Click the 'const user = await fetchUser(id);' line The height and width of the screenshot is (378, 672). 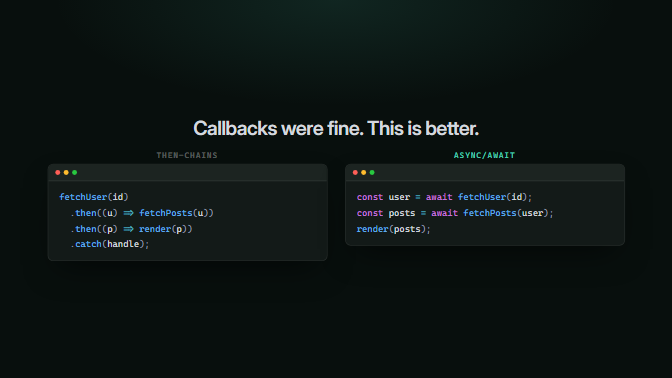click(444, 197)
